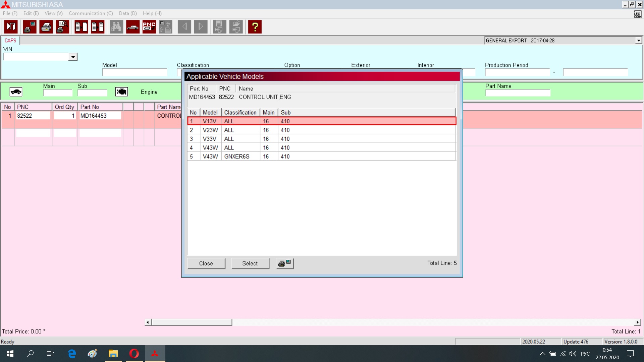This screenshot has height=362, width=644.
Task: Click the red car vehicle icon
Action: pos(133,27)
